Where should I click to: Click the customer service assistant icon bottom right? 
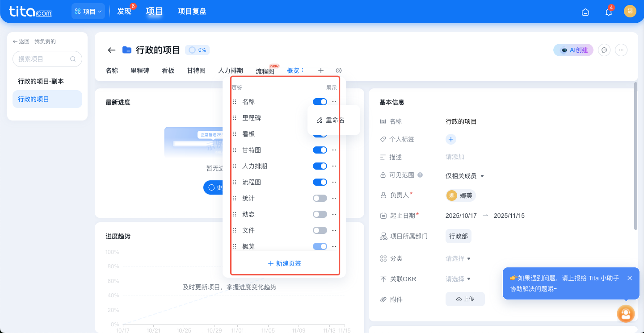click(x=626, y=314)
